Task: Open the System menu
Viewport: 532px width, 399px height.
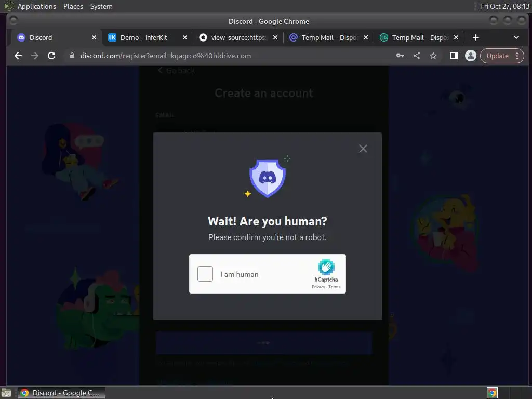Action: click(101, 6)
